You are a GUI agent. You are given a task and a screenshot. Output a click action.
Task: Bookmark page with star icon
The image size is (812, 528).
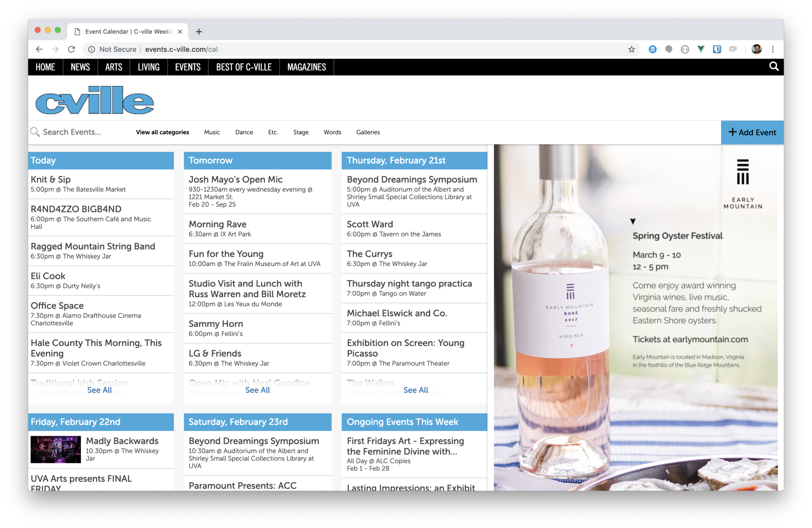(x=631, y=49)
